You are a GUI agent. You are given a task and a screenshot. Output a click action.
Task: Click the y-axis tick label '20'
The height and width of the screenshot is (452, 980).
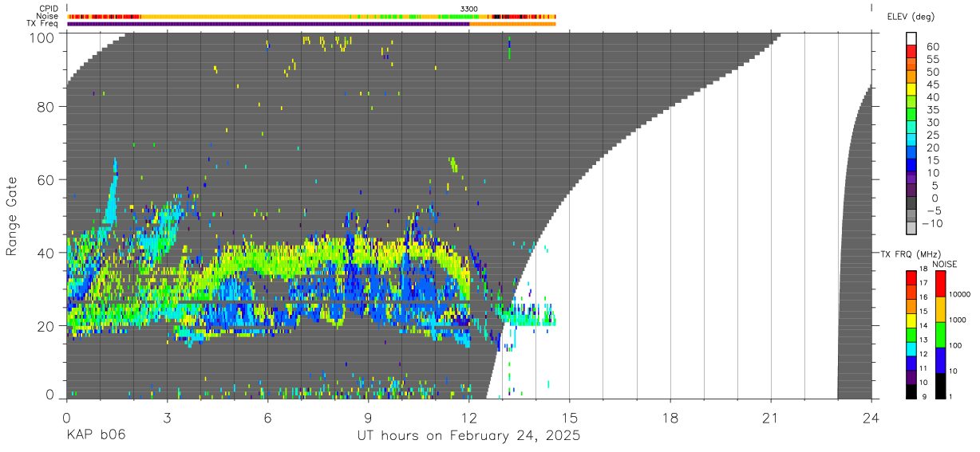click(x=46, y=326)
